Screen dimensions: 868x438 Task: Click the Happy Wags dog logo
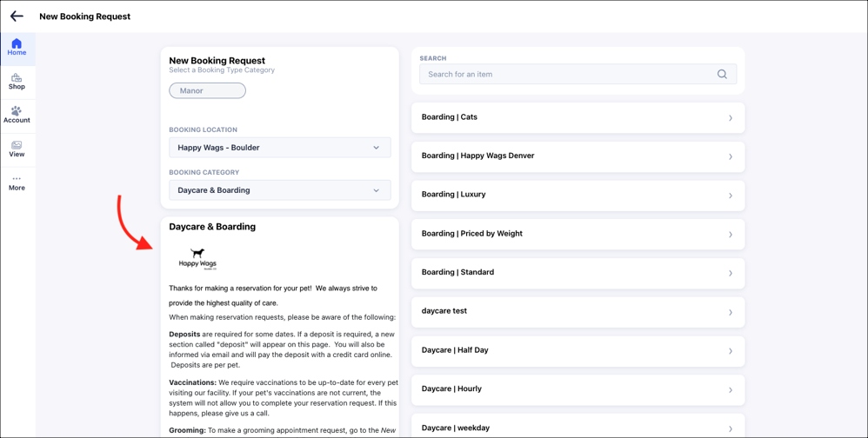(197, 258)
